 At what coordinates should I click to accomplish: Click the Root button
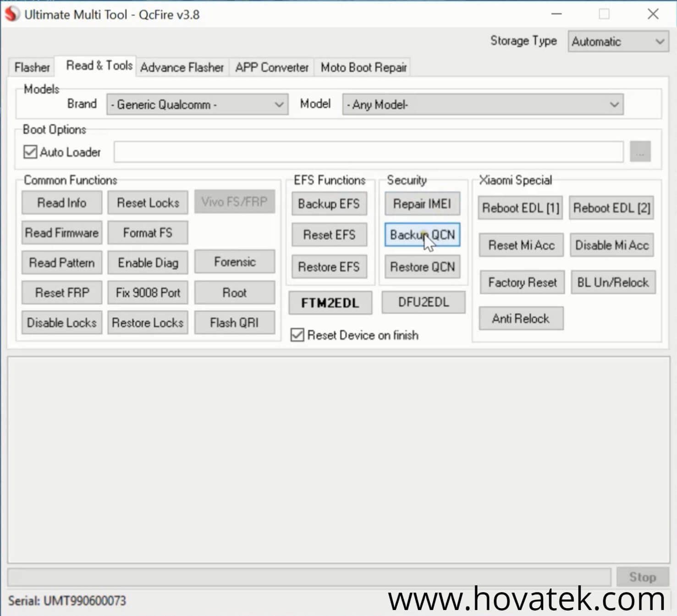235,292
